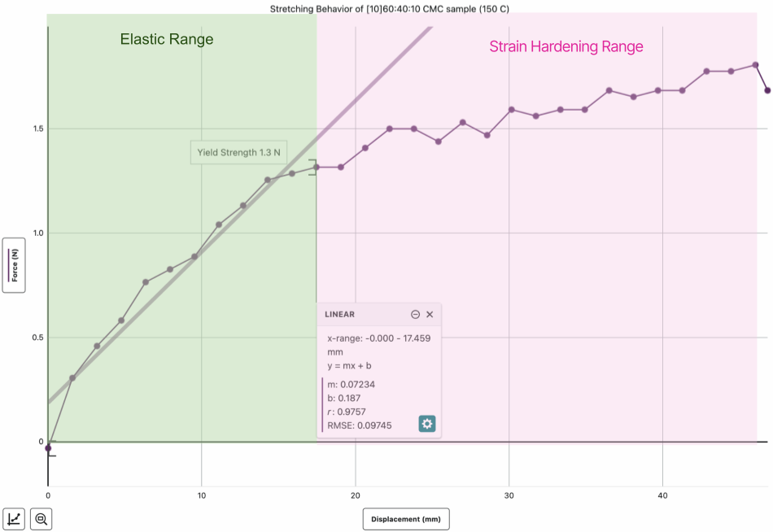773x532 pixels.
Task: Select the Yield Strength 1.3 N annotation
Action: coord(238,152)
